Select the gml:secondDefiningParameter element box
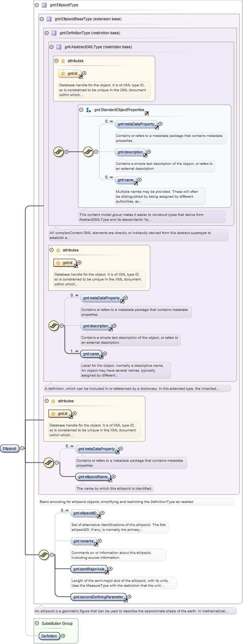The height and width of the screenshot is (644, 243). (98, 597)
